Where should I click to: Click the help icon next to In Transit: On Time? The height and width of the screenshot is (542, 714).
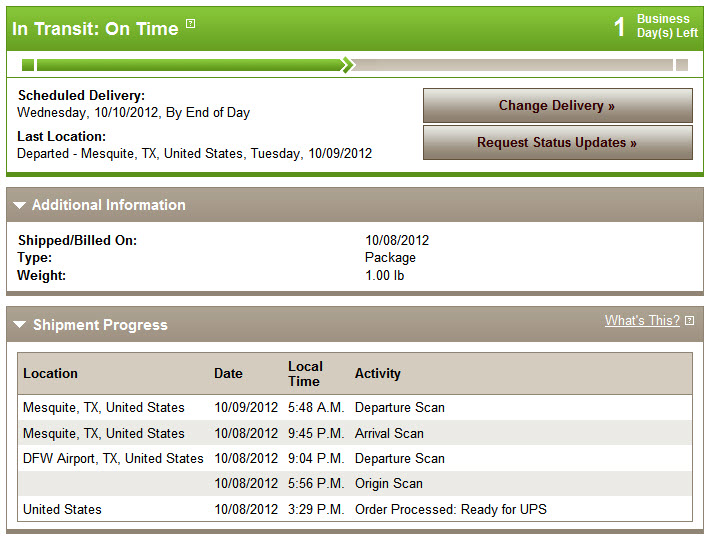pos(191,23)
